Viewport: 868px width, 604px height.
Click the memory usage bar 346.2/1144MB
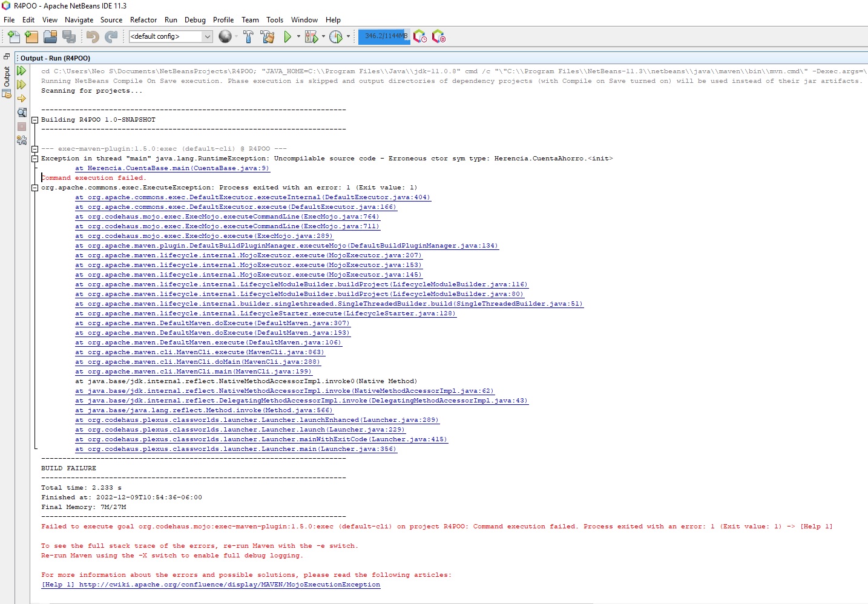384,36
